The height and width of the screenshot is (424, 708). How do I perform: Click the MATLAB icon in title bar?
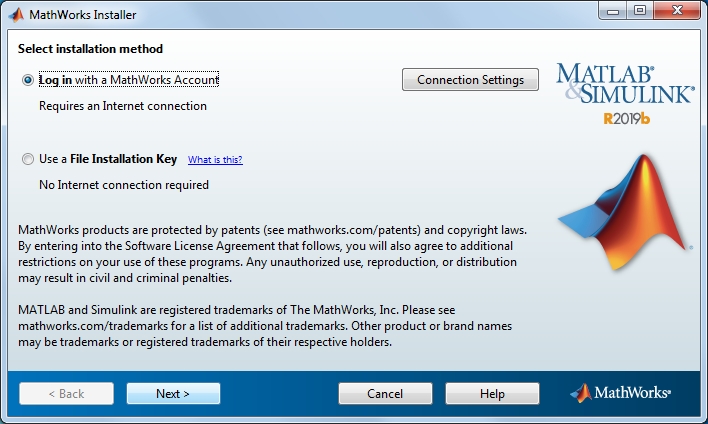(x=16, y=15)
